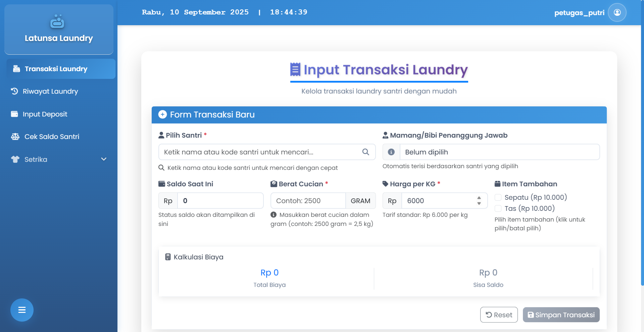Image resolution: width=644 pixels, height=332 pixels.
Task: Decrease Harga per KG with down arrow
Action: click(x=479, y=203)
